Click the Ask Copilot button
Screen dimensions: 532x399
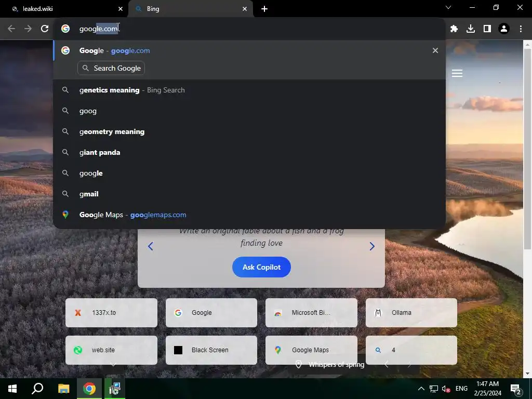[261, 267]
